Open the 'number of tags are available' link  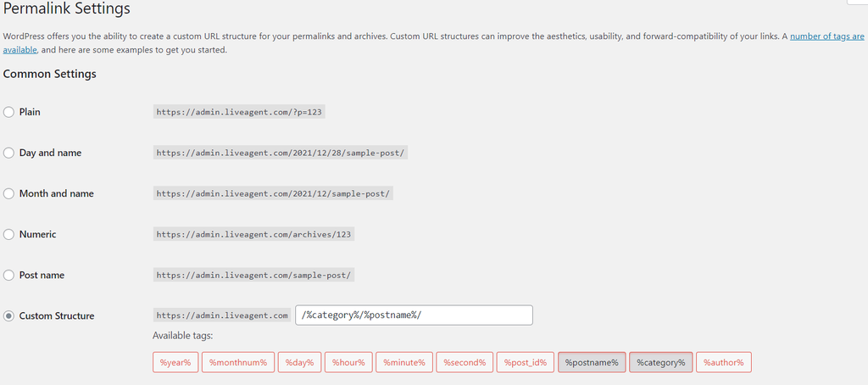(826, 36)
